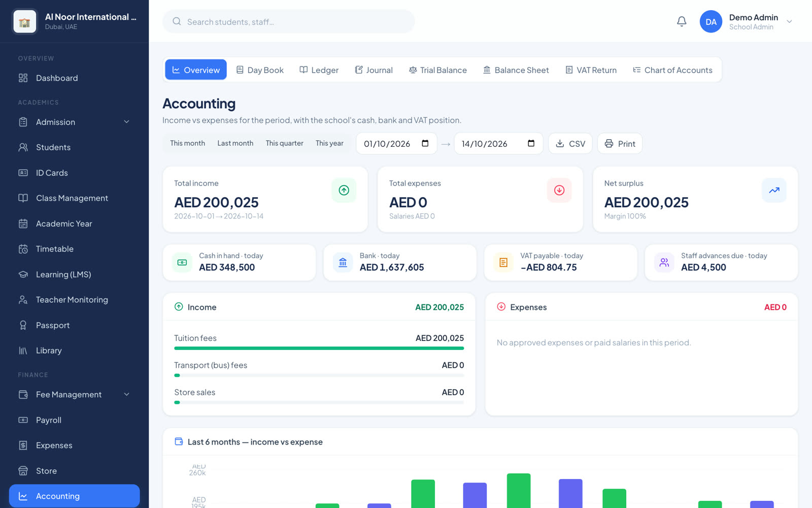Click the school logo icon
Image resolution: width=812 pixels, height=508 pixels.
pos(24,21)
